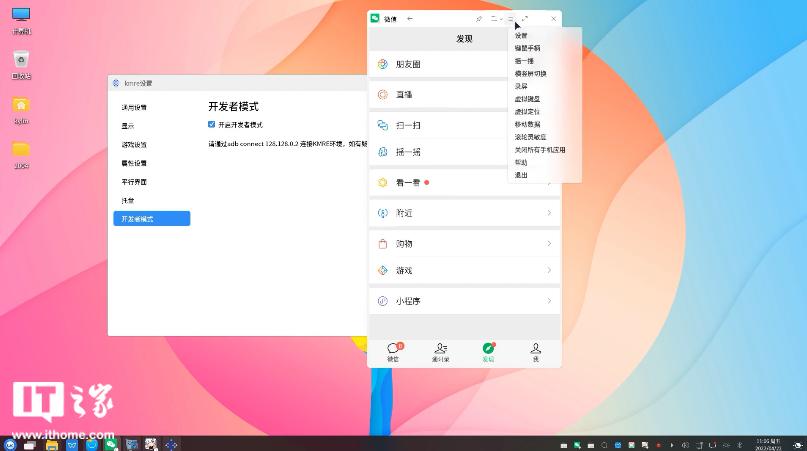This screenshot has height=451, width=807.
Task: Click the adb connect instruction text
Action: pyautogui.click(x=287, y=144)
